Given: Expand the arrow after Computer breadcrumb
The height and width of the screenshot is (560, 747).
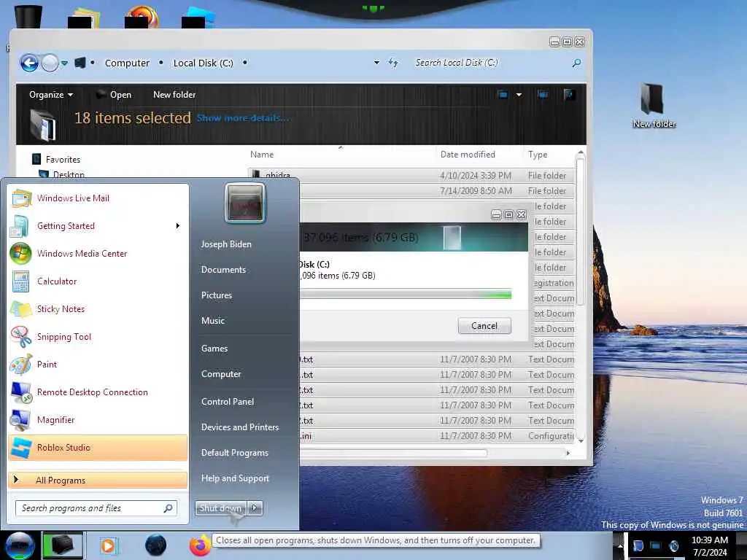Looking at the screenshot, I should pyautogui.click(x=161, y=63).
